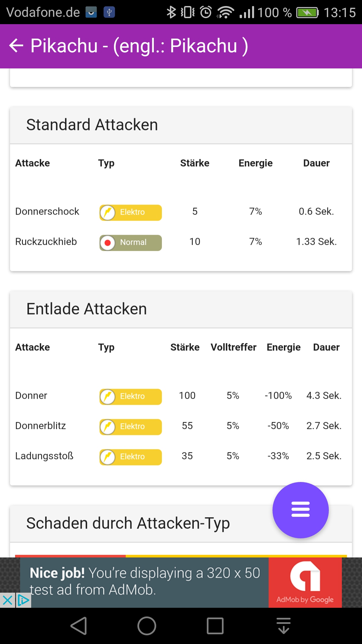Open the AdMob by Google logo
Image resolution: width=362 pixels, height=644 pixels.
tap(305, 583)
